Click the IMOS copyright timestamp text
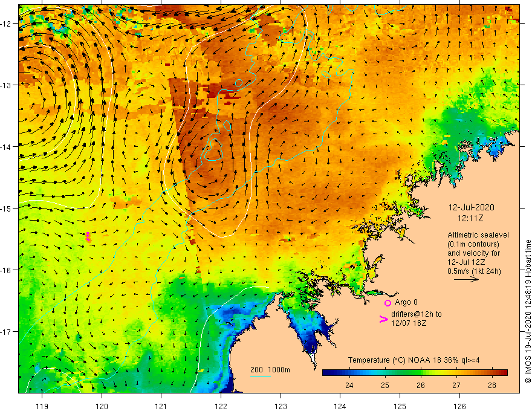 click(x=528, y=312)
